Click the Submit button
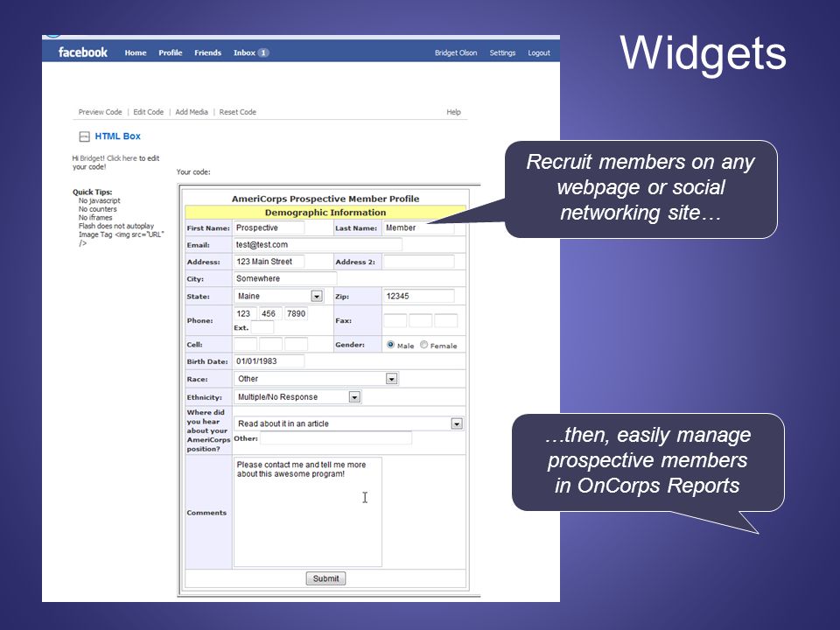840x630 pixels. point(325,578)
